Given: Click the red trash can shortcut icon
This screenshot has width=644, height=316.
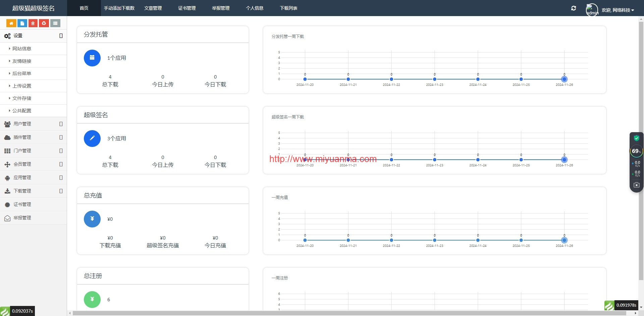Looking at the screenshot, I should 33,23.
